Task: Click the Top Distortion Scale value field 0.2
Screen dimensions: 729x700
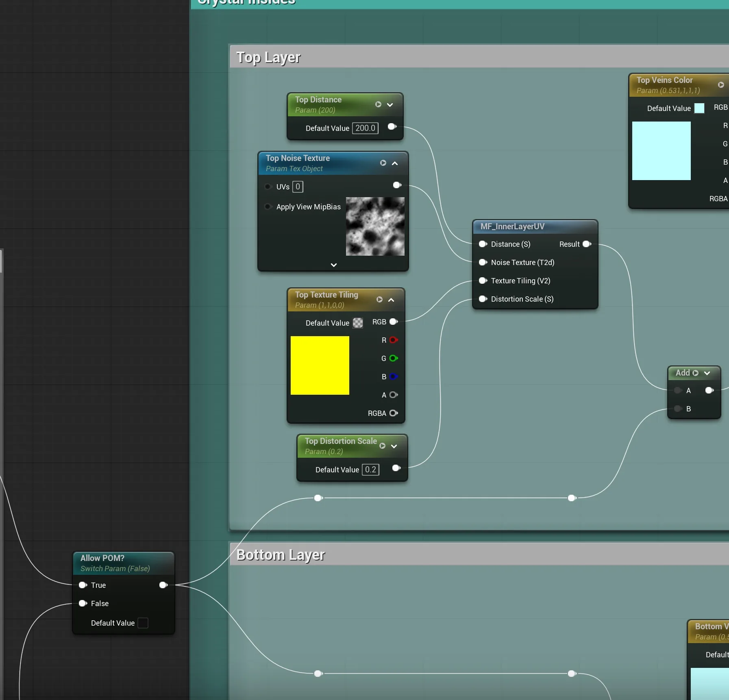Action: (370, 470)
